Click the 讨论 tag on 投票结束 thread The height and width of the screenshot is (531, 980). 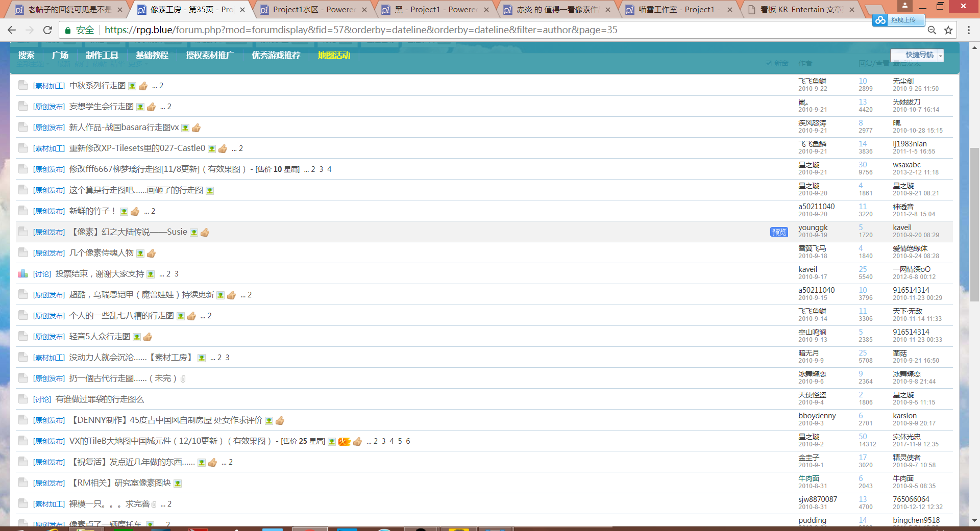42,274
